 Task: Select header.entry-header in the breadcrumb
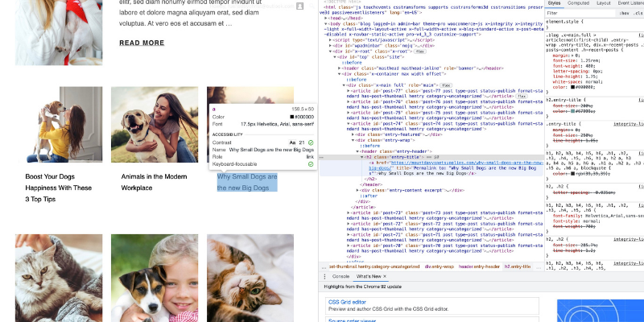(480, 266)
